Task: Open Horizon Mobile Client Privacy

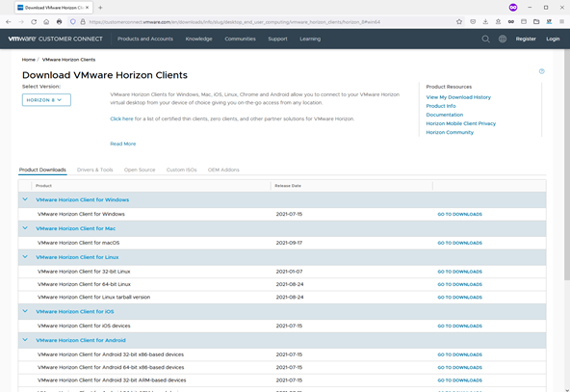Action: tap(461, 123)
